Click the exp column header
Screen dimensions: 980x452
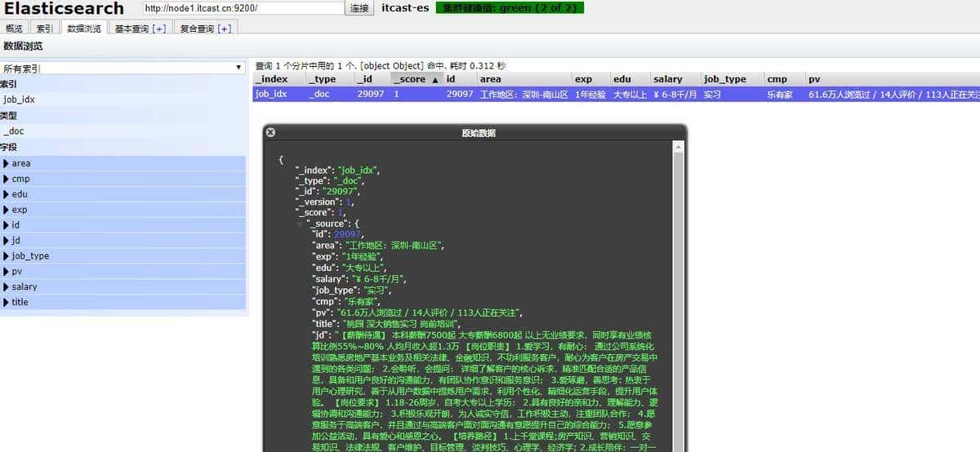[x=590, y=79]
